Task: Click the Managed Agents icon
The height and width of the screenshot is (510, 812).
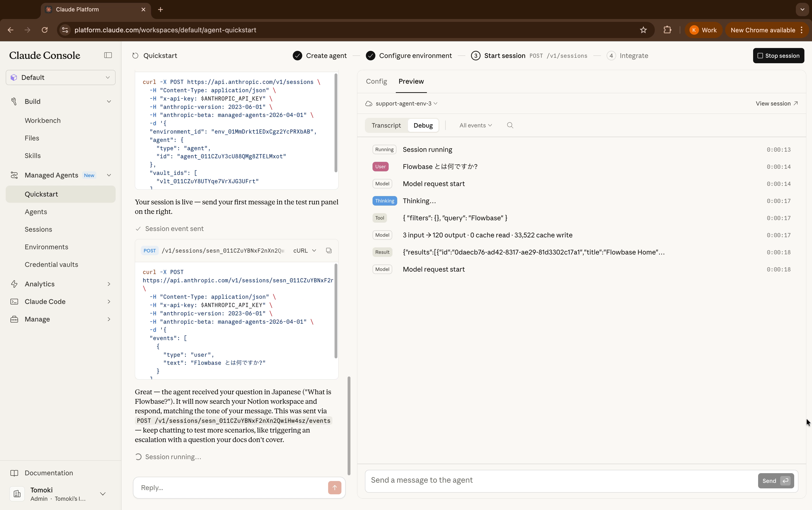Action: pos(14,175)
